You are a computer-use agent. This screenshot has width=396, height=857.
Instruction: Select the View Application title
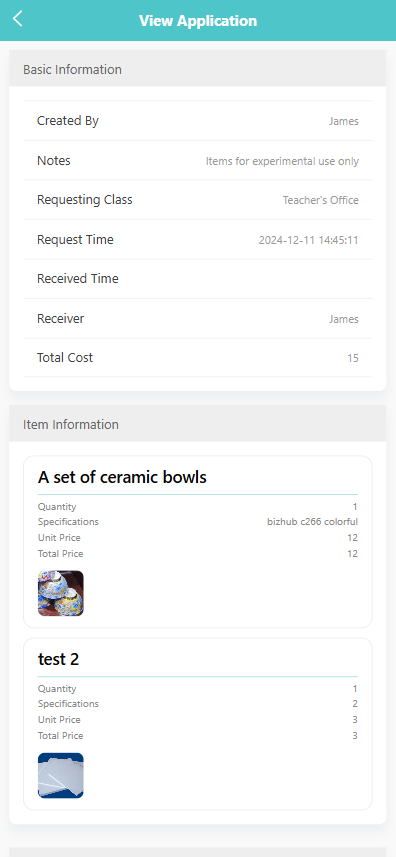(198, 21)
